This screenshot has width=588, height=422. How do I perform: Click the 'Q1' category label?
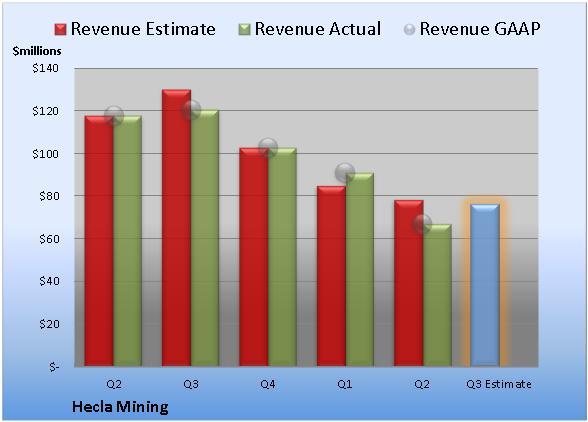345,384
